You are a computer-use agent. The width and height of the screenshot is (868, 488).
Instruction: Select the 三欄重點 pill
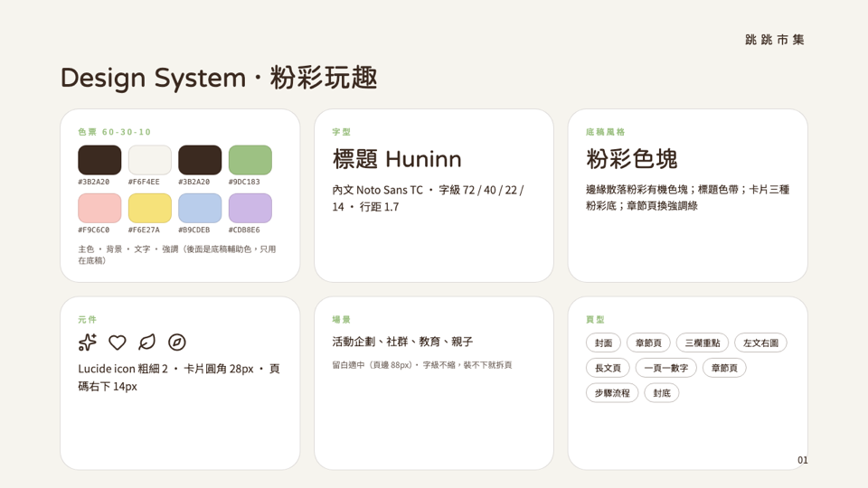[703, 343]
